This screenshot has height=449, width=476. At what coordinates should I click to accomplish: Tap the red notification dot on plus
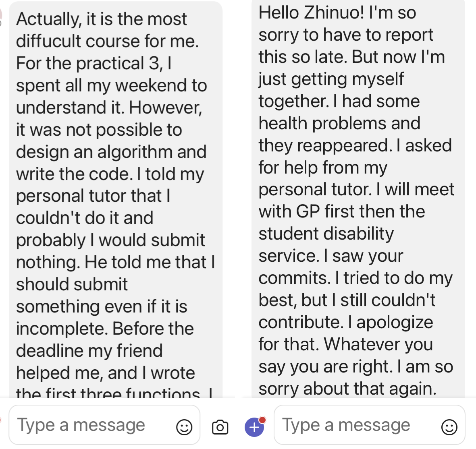tap(262, 420)
